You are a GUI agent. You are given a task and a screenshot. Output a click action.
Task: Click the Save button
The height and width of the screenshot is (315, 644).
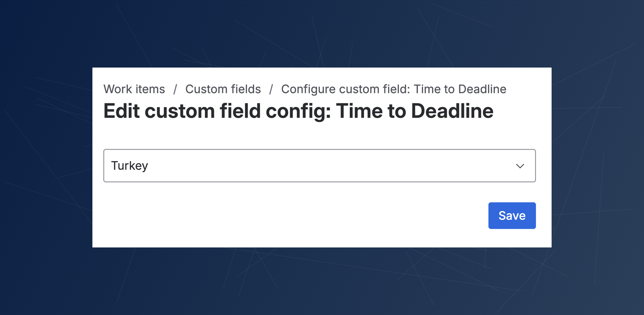[512, 216]
